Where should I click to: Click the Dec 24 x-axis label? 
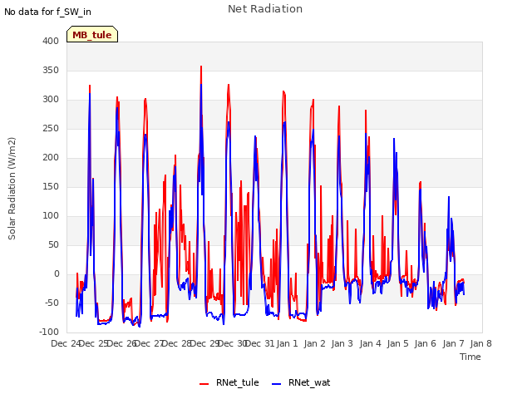coord(65,343)
